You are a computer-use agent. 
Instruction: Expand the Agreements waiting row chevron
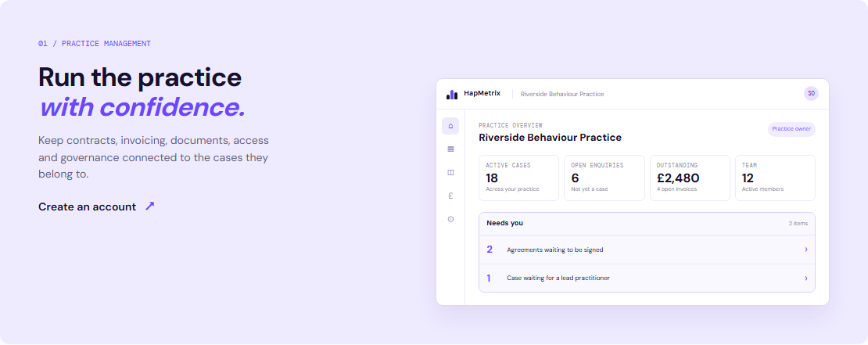[806, 250]
